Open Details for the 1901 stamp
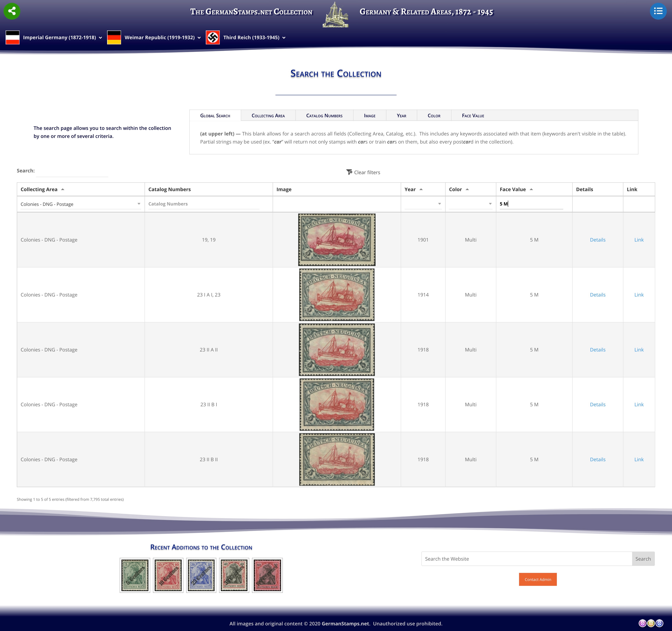The height and width of the screenshot is (631, 672). [598, 239]
